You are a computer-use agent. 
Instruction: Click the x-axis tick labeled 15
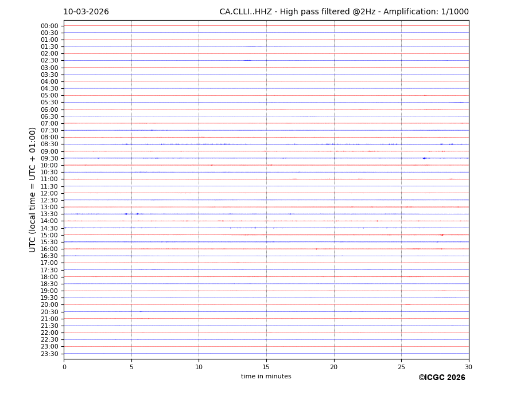click(x=266, y=367)
